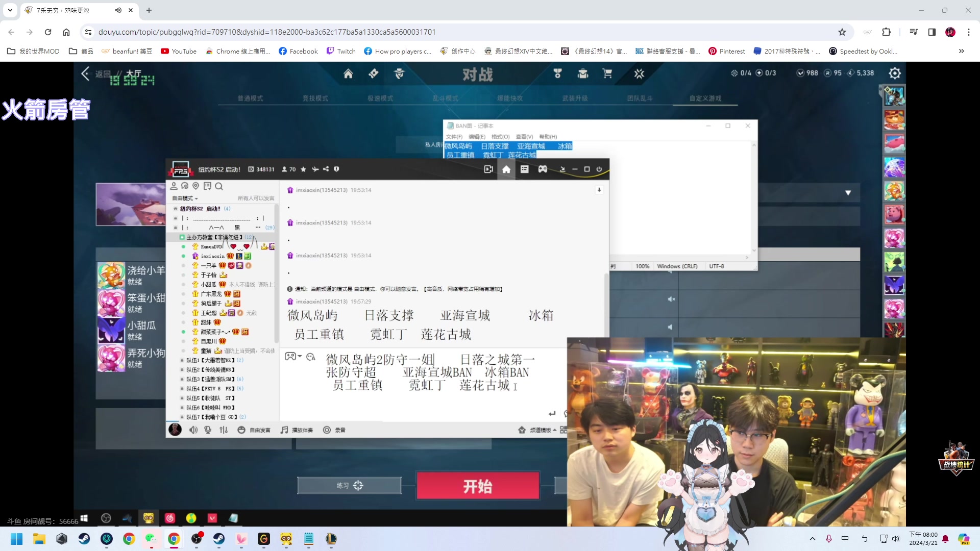This screenshot has width=980, height=551.
Task: Click the 开始 start button
Action: point(477,486)
